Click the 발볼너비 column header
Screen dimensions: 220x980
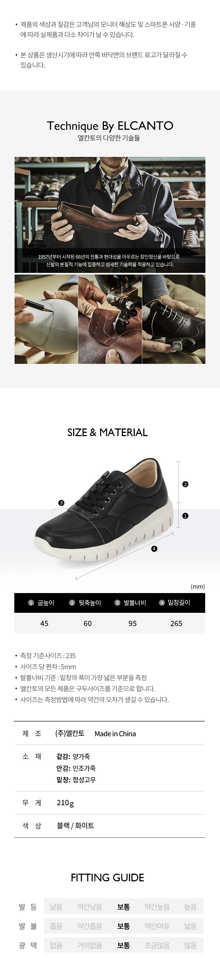click(x=131, y=603)
